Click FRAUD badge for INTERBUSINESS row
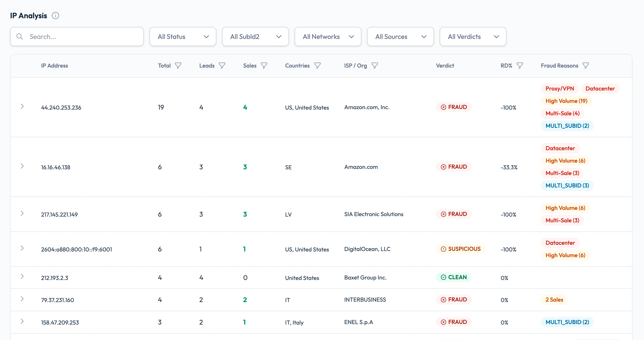 (x=454, y=300)
